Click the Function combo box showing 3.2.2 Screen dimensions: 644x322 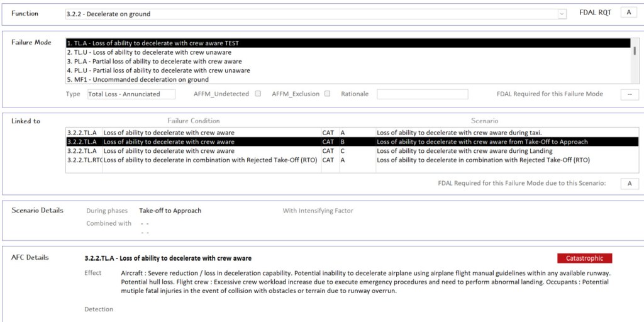[x=311, y=14]
